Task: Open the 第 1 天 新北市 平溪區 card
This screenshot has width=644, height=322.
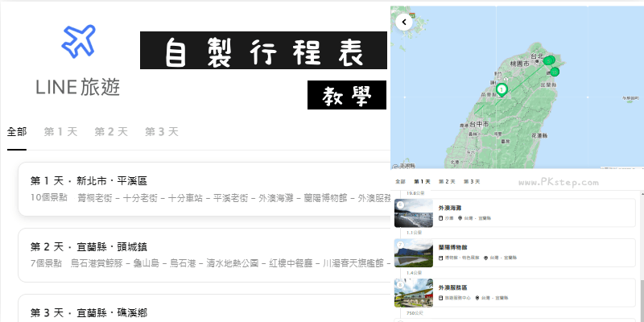Action: pyautogui.click(x=204, y=189)
